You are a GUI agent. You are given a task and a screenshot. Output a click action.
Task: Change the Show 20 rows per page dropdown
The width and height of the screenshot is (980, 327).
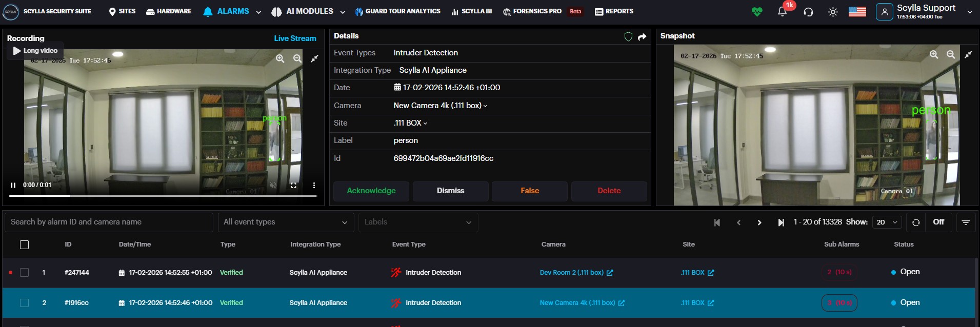[887, 222]
